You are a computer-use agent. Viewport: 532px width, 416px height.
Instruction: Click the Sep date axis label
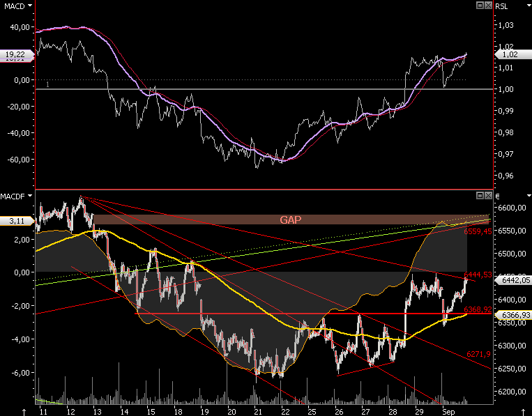tap(448, 412)
